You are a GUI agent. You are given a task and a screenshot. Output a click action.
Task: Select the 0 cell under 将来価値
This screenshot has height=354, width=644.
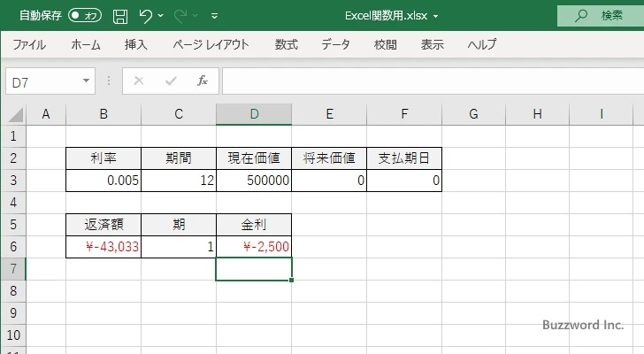329,181
